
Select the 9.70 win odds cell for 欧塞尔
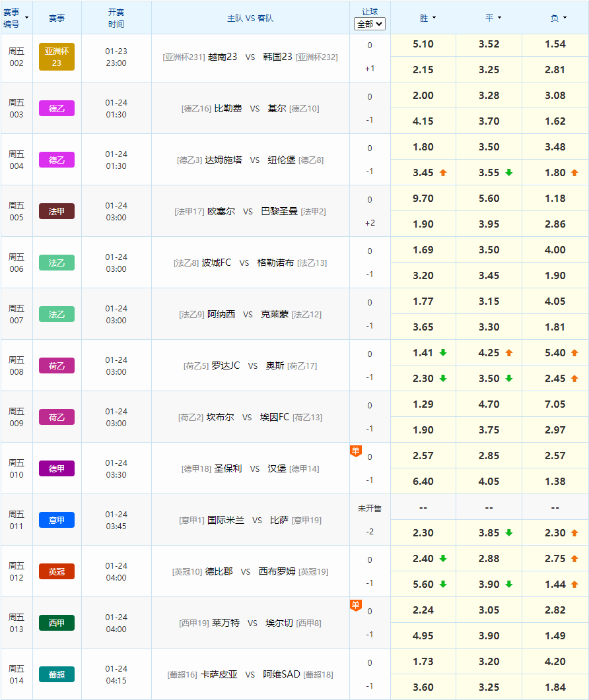423,199
